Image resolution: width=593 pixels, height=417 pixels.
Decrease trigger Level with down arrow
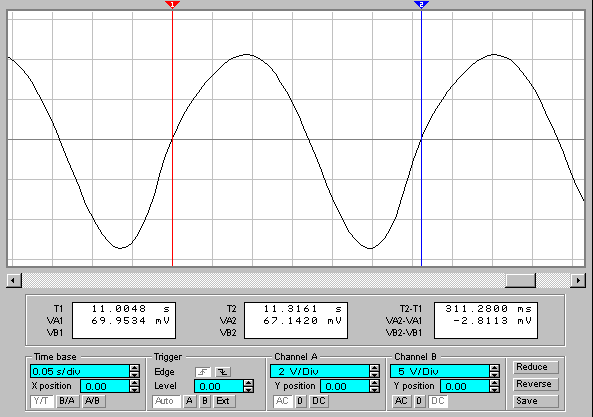click(x=248, y=389)
